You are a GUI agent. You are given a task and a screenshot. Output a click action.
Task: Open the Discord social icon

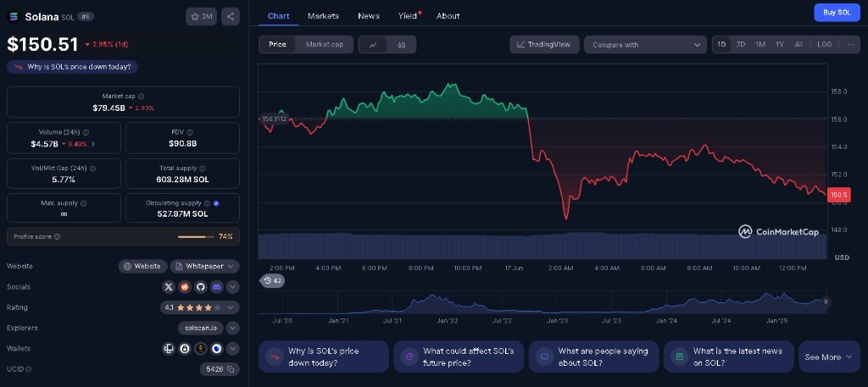pyautogui.click(x=216, y=287)
